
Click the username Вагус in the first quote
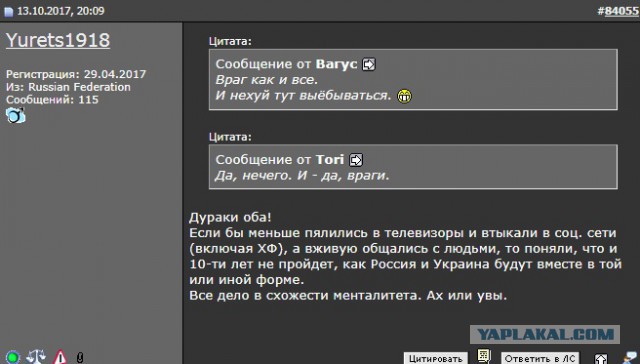(336, 64)
